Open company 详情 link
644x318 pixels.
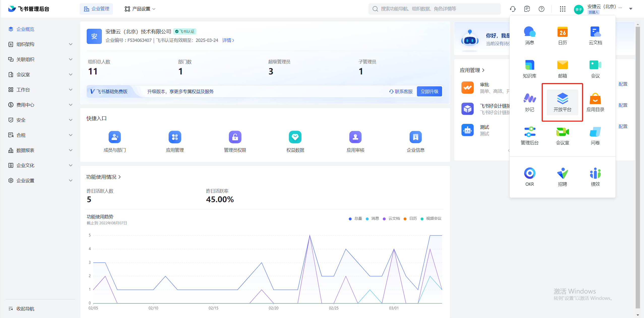coord(228,40)
